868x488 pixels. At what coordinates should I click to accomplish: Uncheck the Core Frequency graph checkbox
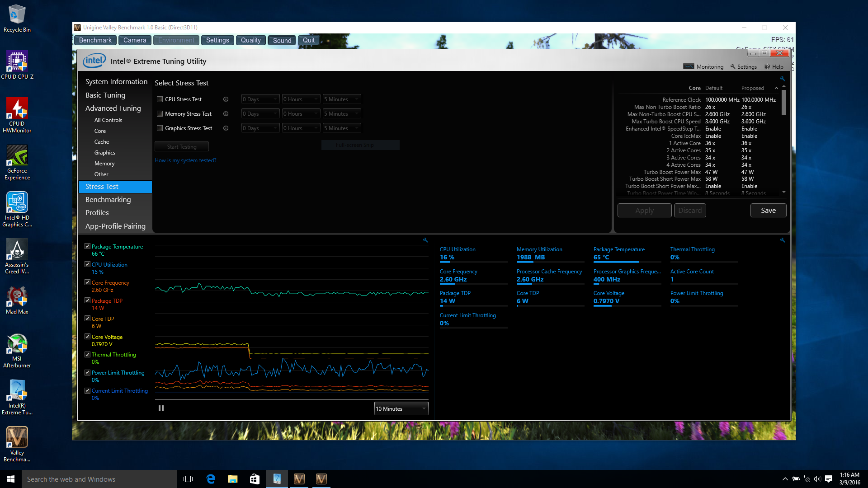87,282
